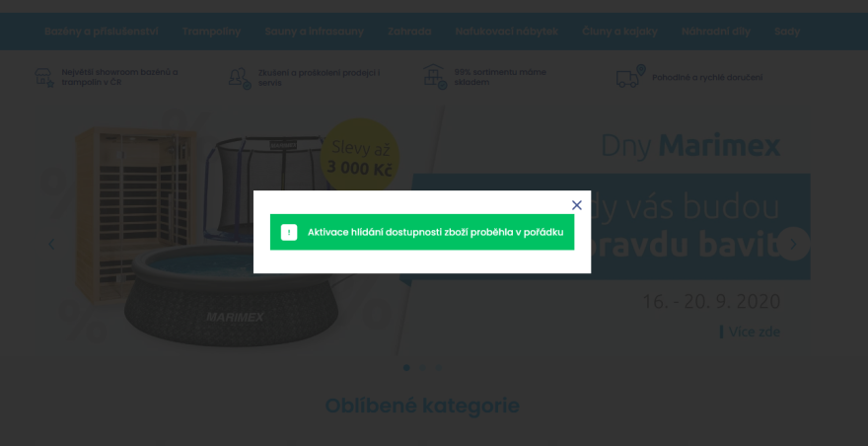
Task: Click the showroom store icon
Action: tap(44, 78)
